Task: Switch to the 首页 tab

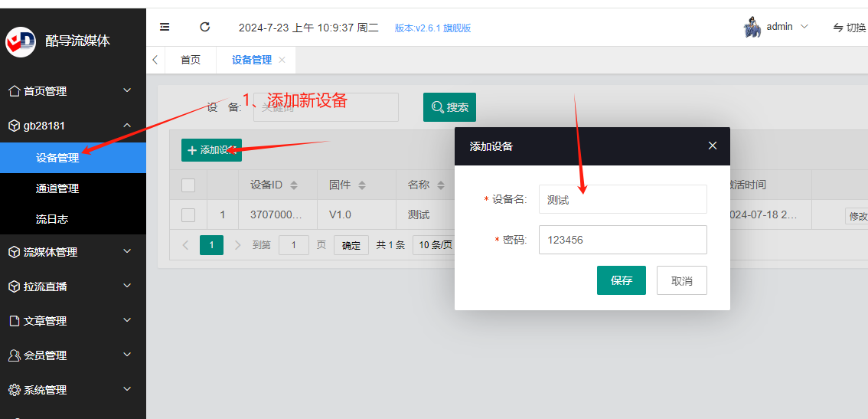Action: pyautogui.click(x=191, y=60)
